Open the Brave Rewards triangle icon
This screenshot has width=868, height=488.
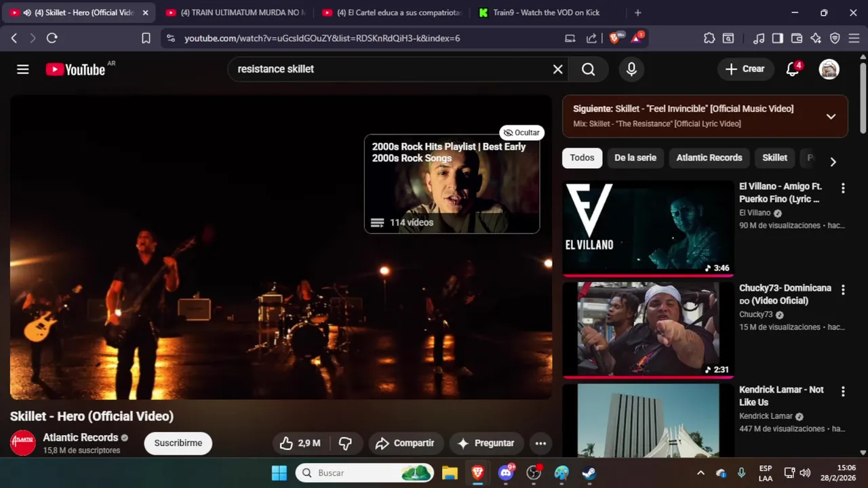tap(637, 38)
